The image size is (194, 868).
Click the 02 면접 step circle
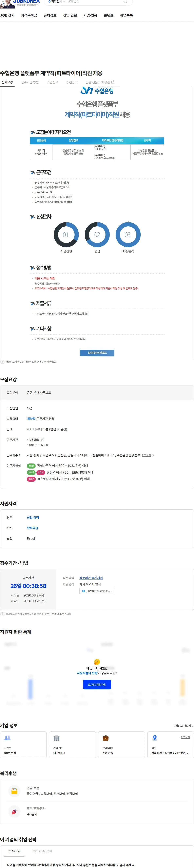click(x=97, y=235)
